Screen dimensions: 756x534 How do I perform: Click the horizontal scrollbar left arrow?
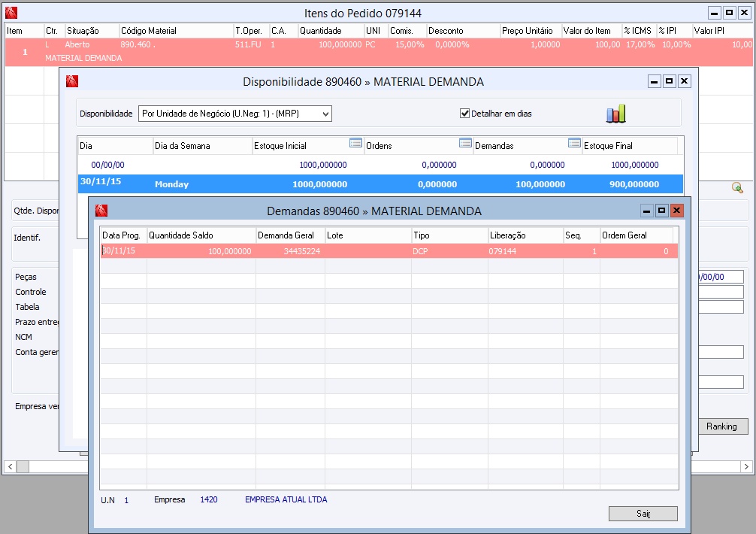coord(10,466)
